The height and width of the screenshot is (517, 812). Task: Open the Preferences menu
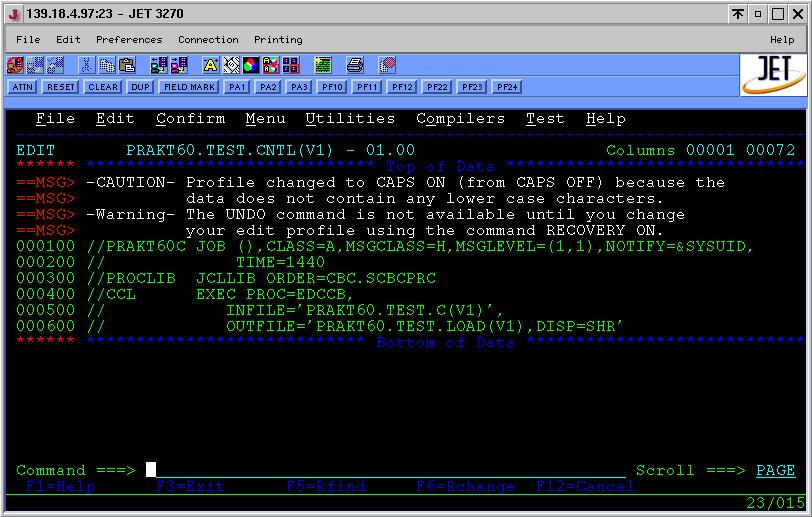point(129,40)
